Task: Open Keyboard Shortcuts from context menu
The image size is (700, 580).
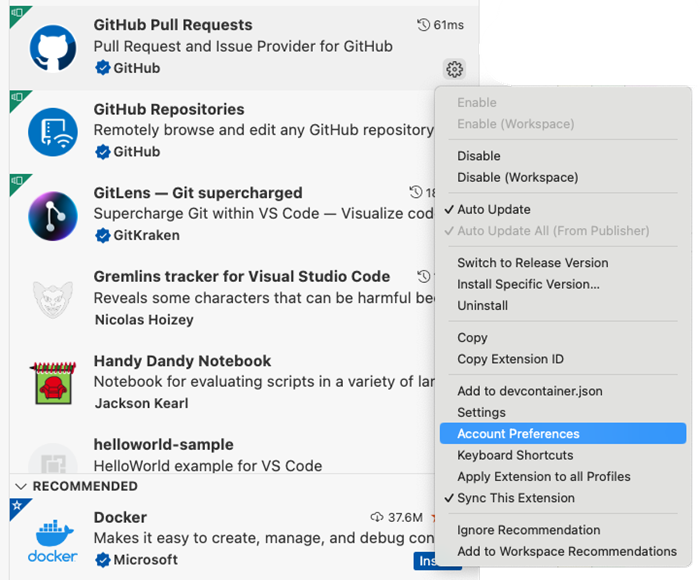Action: (x=515, y=455)
